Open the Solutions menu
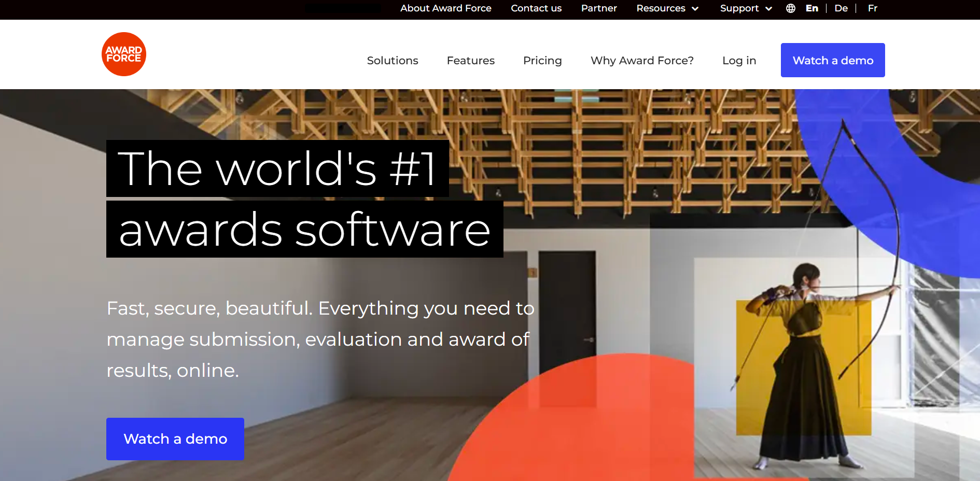Screen dimensions: 980x481 [x=392, y=61]
